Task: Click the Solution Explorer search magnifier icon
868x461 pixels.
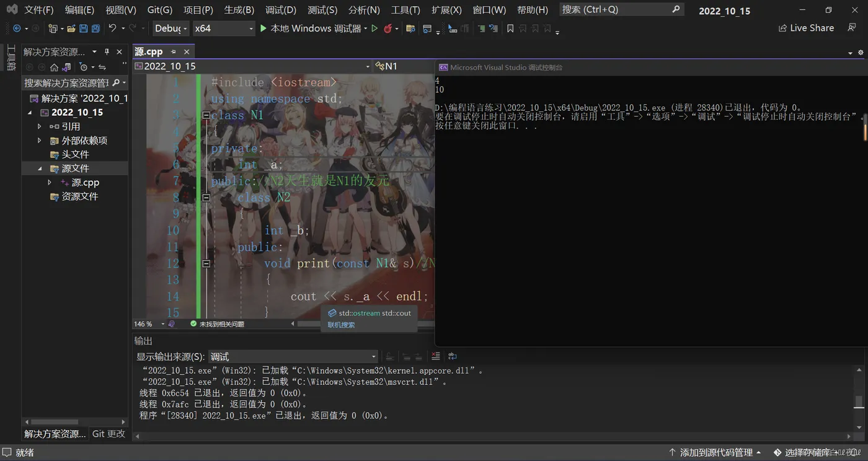Action: (x=117, y=82)
